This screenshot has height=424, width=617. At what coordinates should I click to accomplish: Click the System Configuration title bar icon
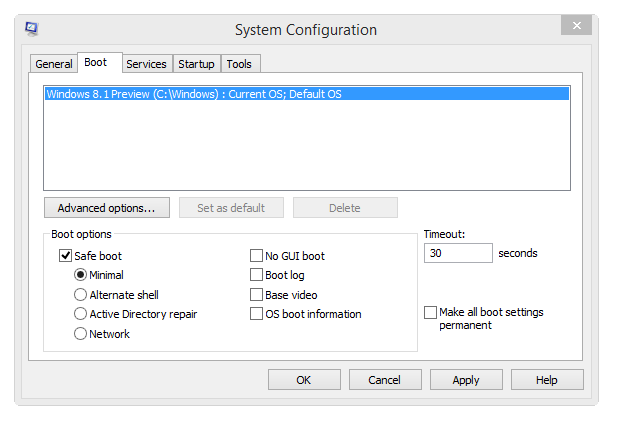[x=31, y=29]
